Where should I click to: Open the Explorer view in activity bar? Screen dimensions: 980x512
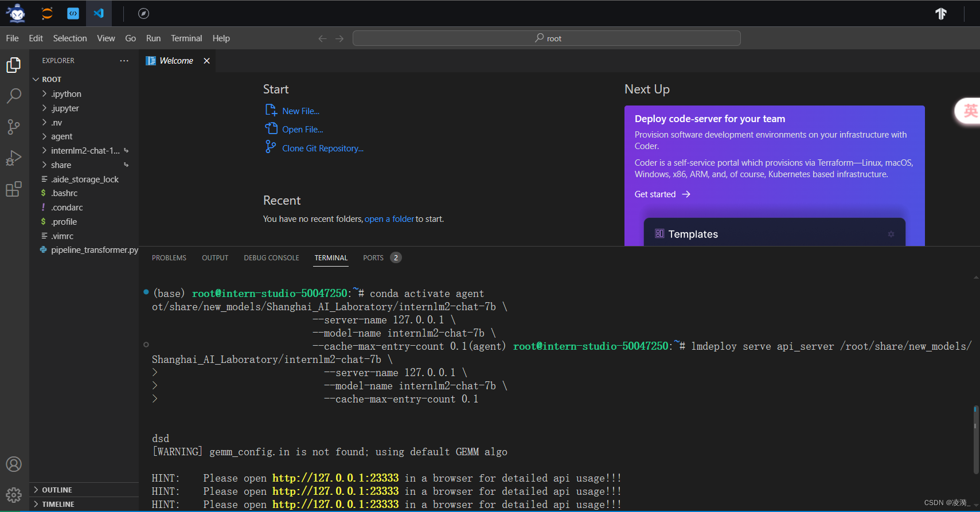tap(14, 65)
